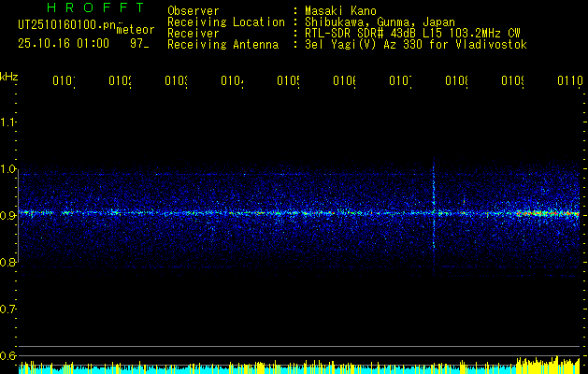
Task: Click the red strong echo near 0110
Action: tap(548, 213)
